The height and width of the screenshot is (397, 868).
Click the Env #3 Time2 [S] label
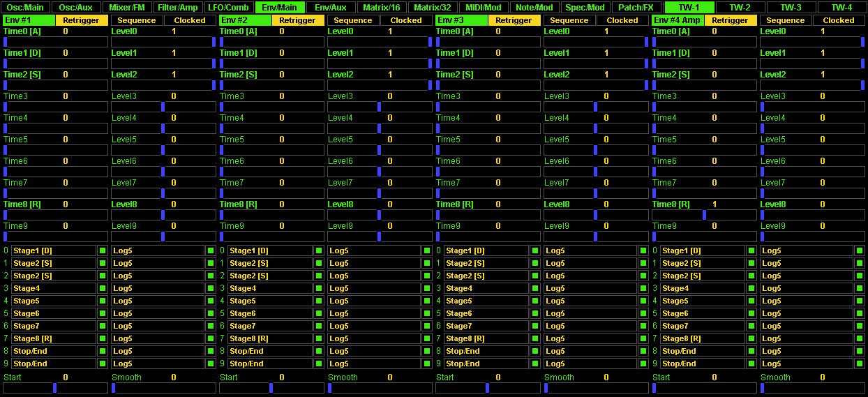point(454,75)
